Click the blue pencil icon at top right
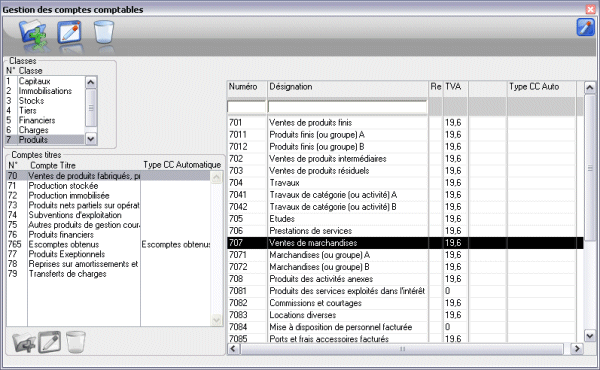Screen dimensions: 600x370 coord(585,27)
